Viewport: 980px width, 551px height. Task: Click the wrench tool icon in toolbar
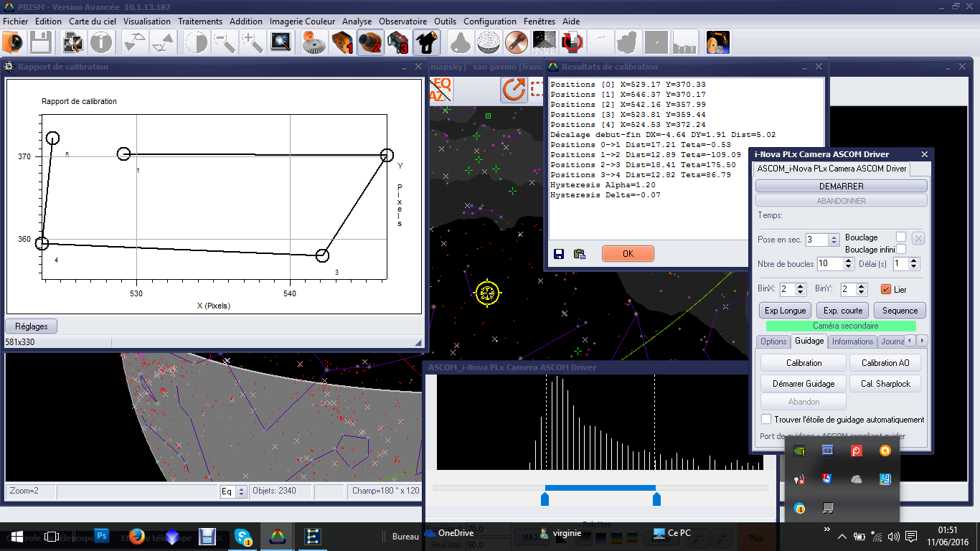(x=514, y=43)
